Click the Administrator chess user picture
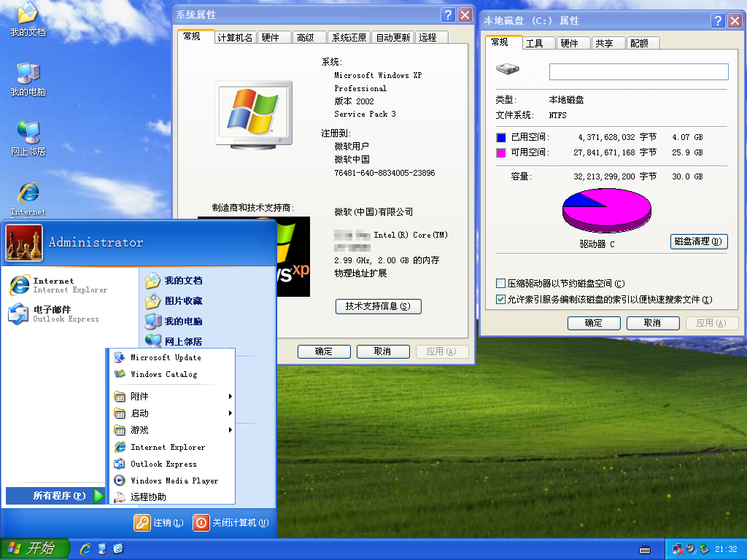Viewport: 747px width, 560px height. tap(24, 243)
